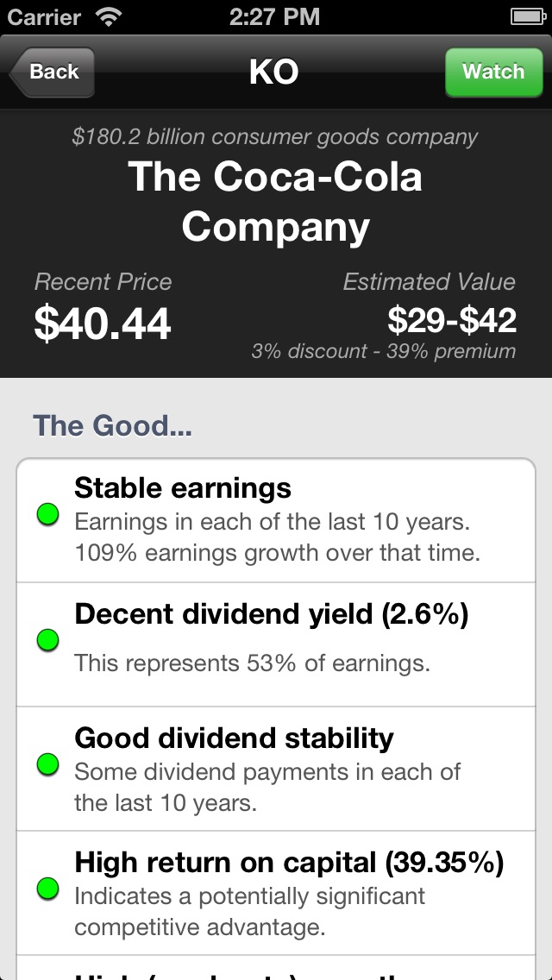The image size is (552, 980).
Task: Click the Wi-Fi signal icon
Action: click(110, 16)
